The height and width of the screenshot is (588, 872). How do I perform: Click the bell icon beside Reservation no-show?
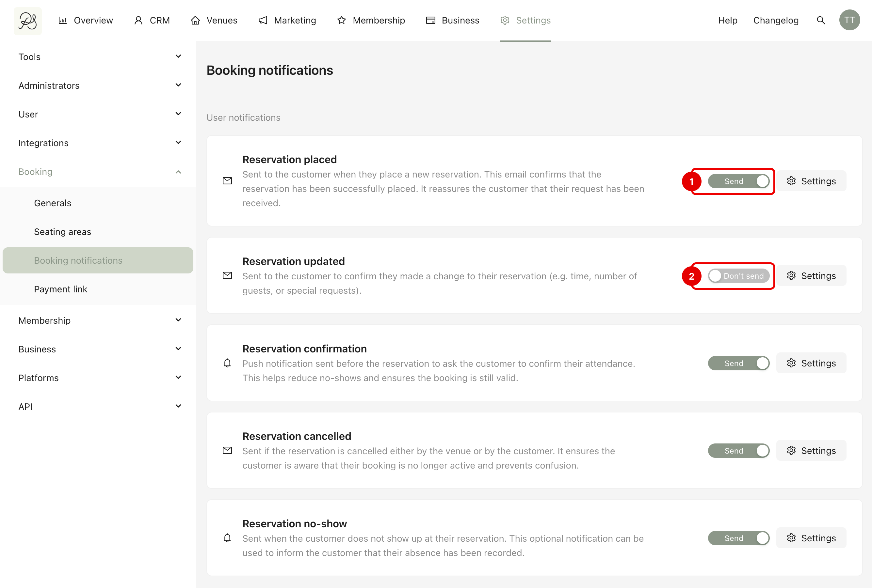227,538
